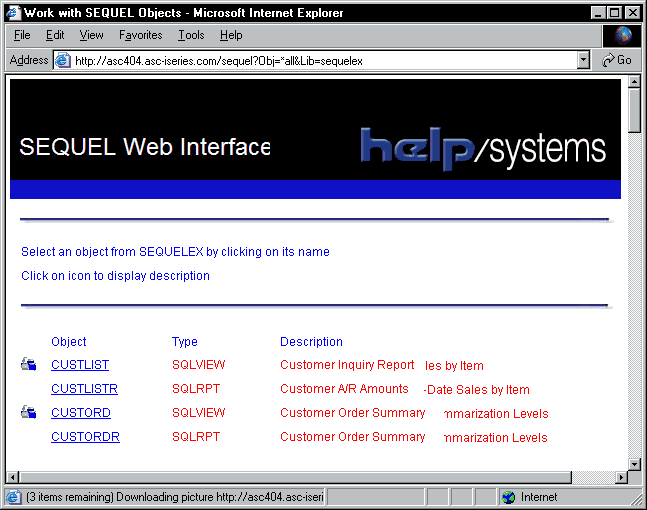
Task: Expand the address bar dropdown arrow
Action: 583,60
